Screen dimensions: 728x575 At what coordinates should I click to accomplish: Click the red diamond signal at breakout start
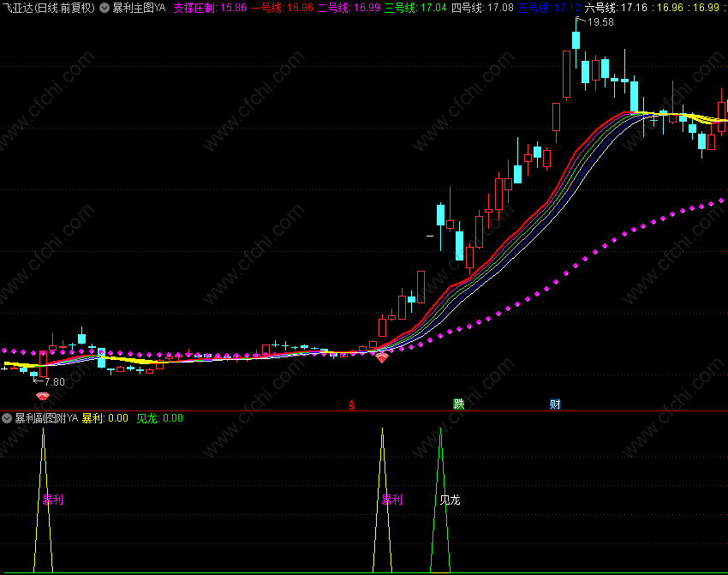(x=382, y=357)
